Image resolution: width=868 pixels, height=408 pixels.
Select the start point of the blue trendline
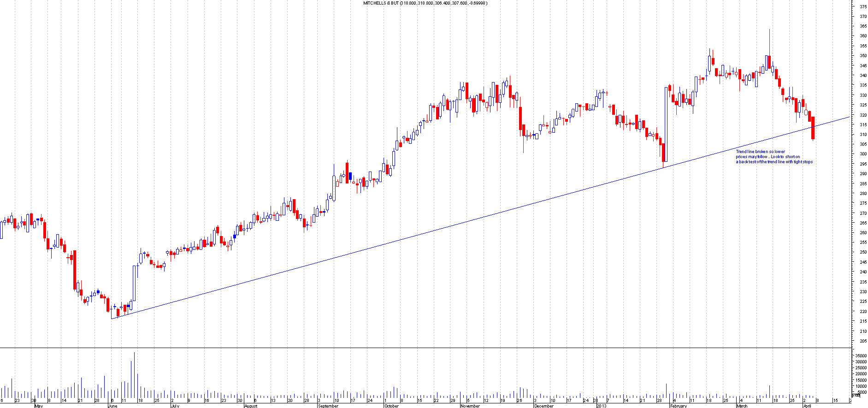pyautogui.click(x=112, y=319)
